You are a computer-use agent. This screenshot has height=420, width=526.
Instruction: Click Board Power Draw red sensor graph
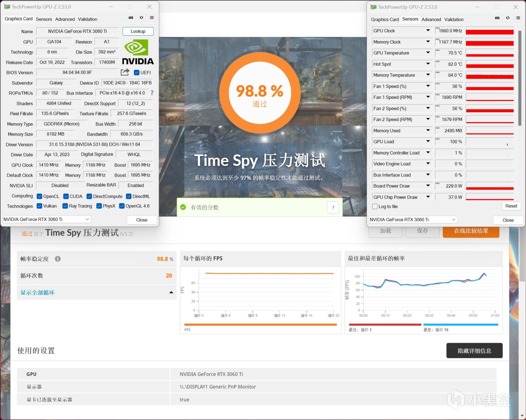click(490, 186)
